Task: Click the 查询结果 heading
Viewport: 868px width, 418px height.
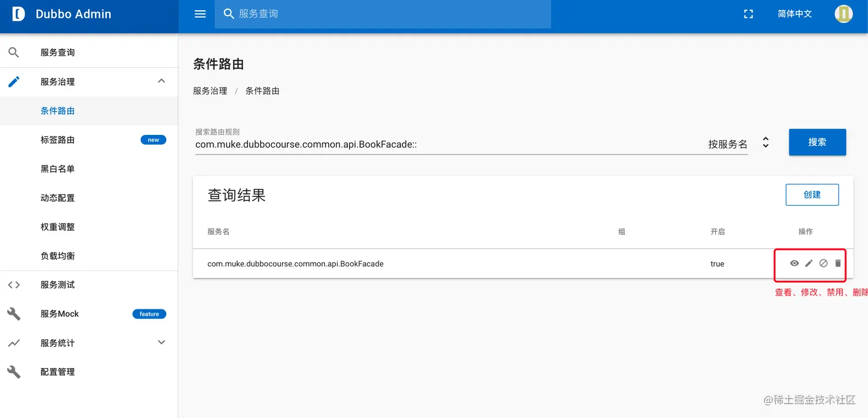Action: (x=237, y=195)
